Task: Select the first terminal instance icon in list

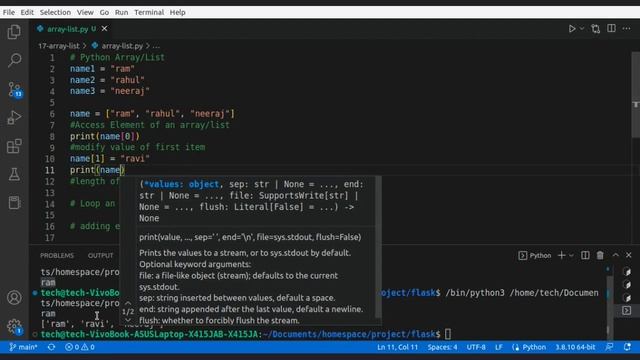Action: coord(627,271)
